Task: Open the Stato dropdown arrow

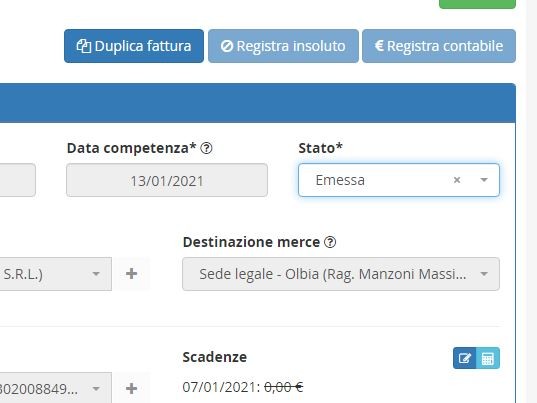Action: click(484, 180)
